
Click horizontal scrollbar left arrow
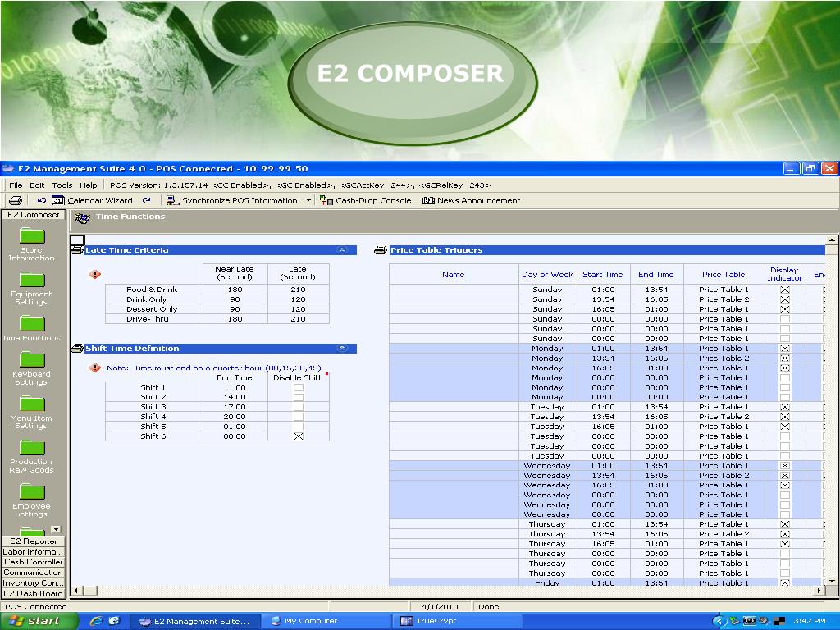coord(76,591)
